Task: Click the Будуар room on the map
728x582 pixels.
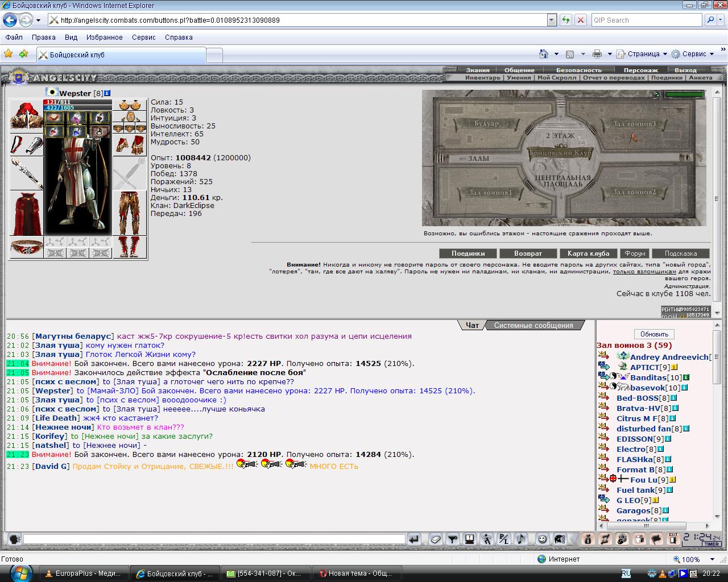Action: [487, 123]
